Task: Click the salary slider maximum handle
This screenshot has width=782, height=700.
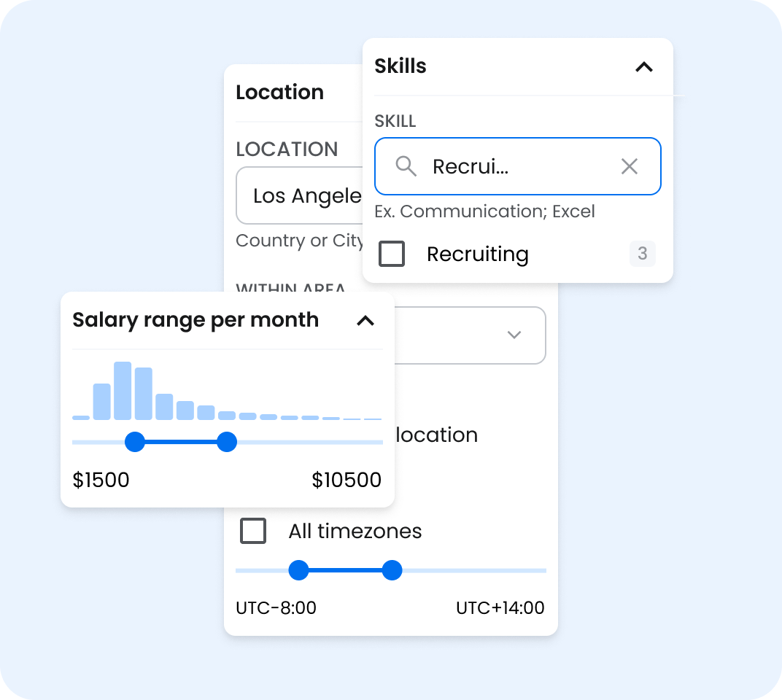Action: click(228, 442)
